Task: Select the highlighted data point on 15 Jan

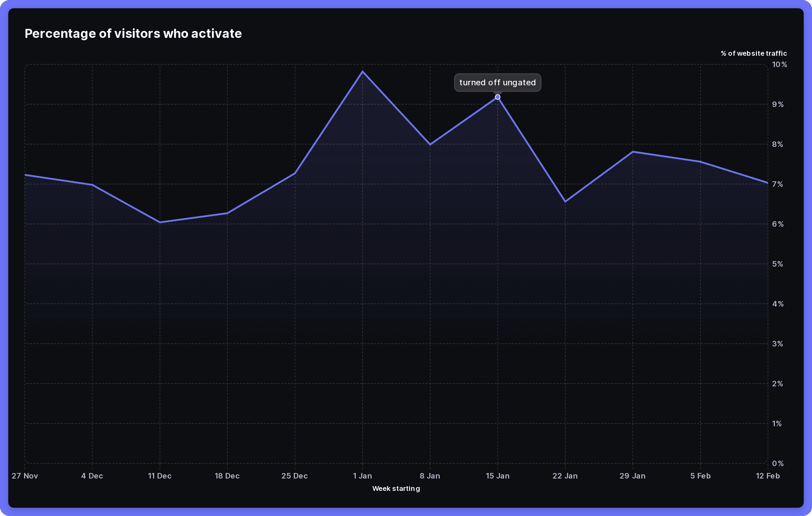Action: click(498, 97)
